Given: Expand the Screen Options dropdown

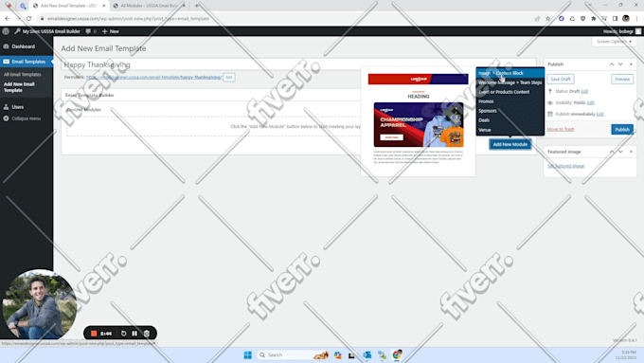Looking at the screenshot, I should coord(614,42).
